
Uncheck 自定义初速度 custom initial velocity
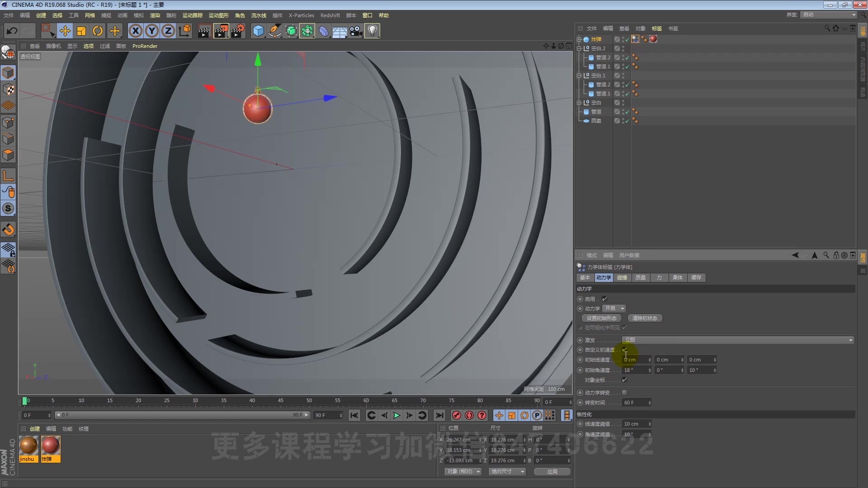click(624, 350)
